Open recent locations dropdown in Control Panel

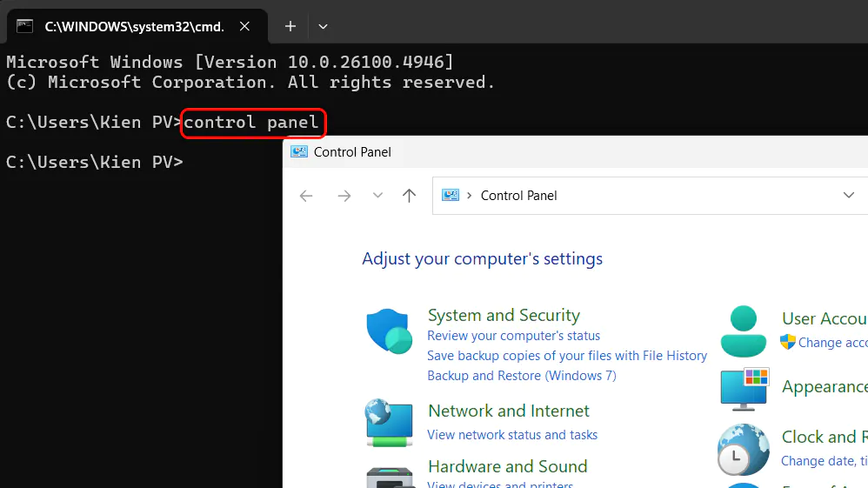coord(377,195)
